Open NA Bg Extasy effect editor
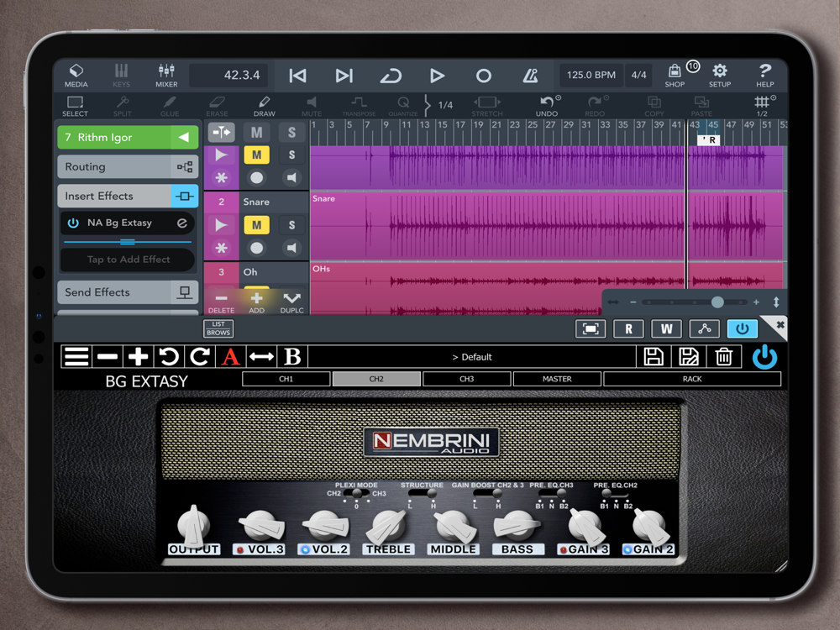840x630 pixels. coord(182,223)
